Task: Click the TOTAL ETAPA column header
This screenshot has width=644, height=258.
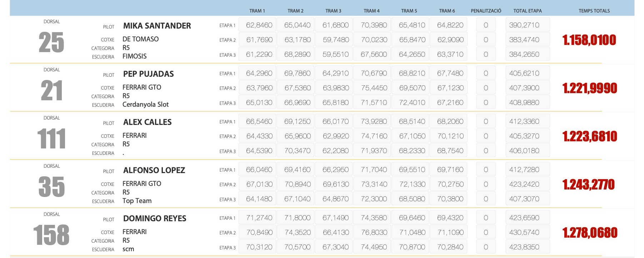Action: point(527,11)
